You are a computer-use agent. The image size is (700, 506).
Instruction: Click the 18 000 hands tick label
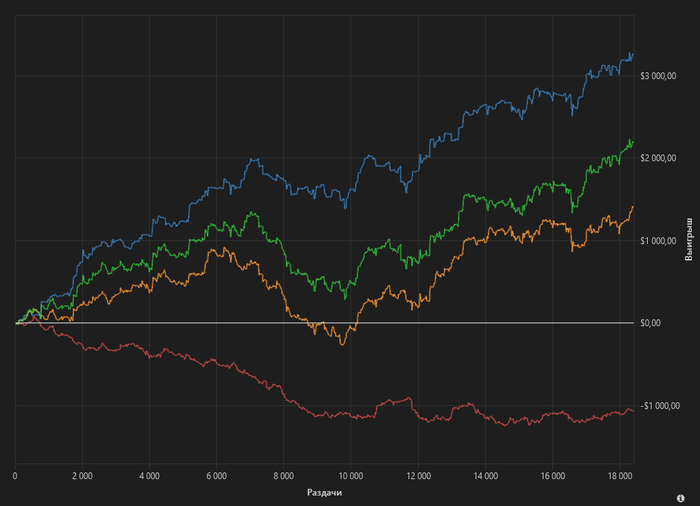tap(620, 476)
